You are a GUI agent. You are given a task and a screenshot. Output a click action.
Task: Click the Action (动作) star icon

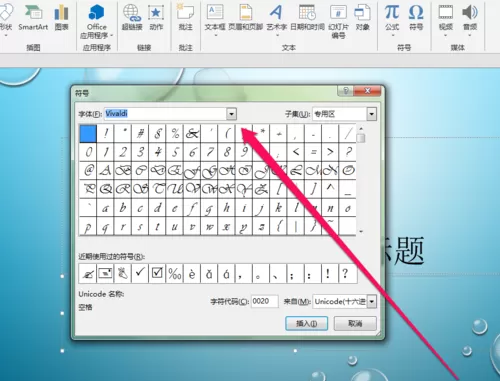tap(156, 13)
